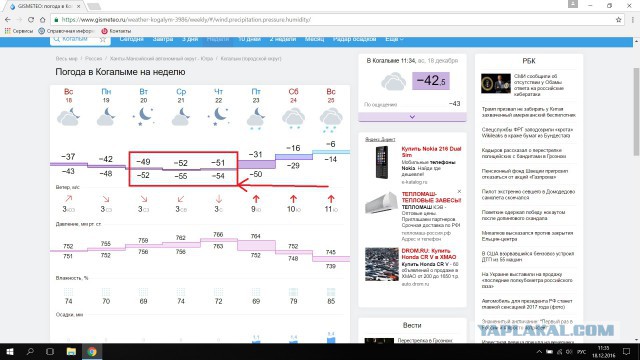Click the Весь мир breadcrumb
This screenshot has height=360, width=640.
[x=67, y=59]
